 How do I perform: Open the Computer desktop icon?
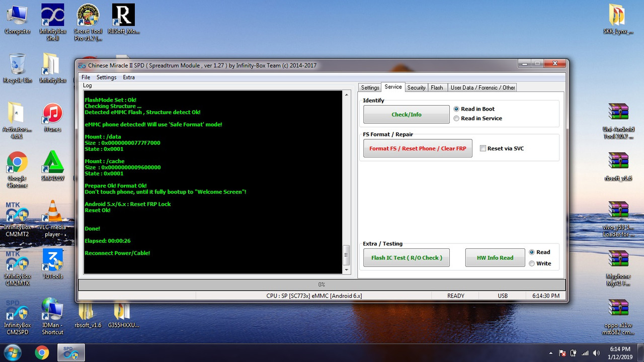click(17, 20)
